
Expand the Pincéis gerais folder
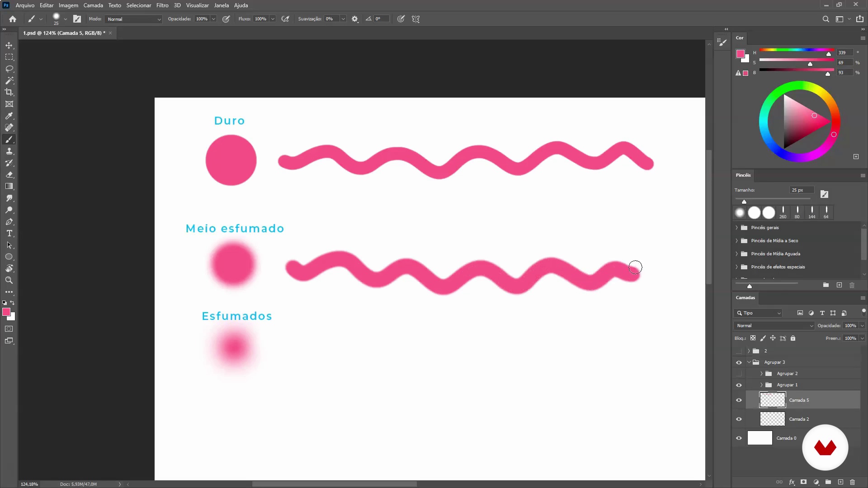(x=736, y=228)
